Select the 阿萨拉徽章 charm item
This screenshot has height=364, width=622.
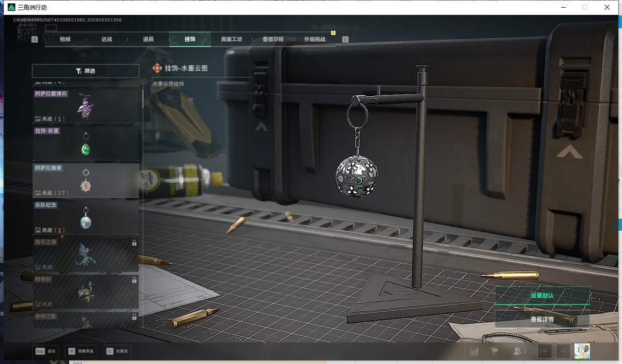tap(85, 181)
